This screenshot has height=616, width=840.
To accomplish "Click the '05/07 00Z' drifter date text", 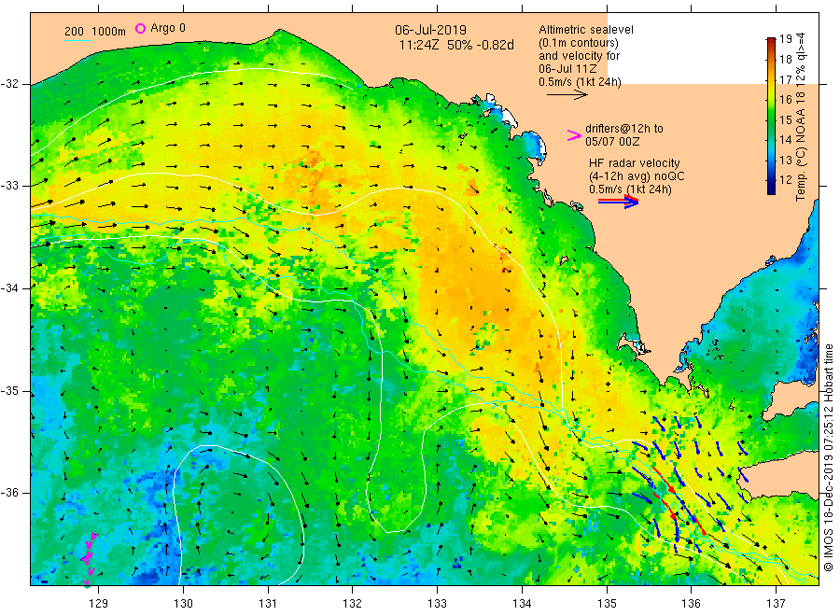I will (612, 142).
